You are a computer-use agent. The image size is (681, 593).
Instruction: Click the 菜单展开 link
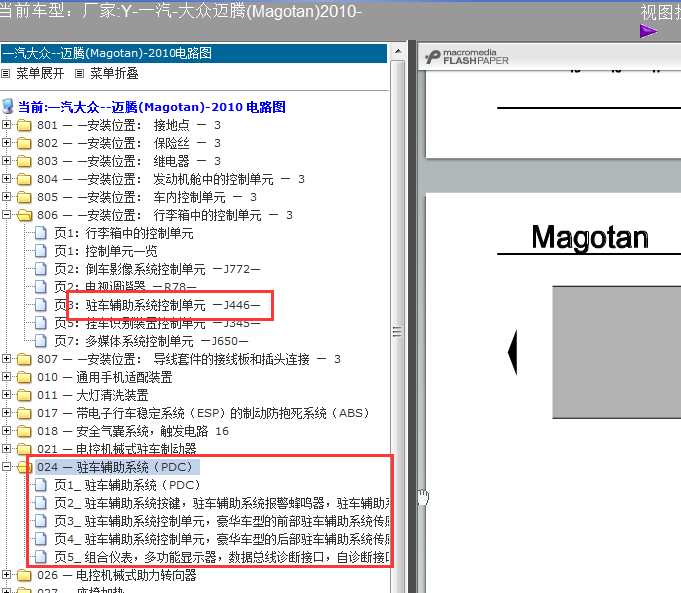(40, 73)
